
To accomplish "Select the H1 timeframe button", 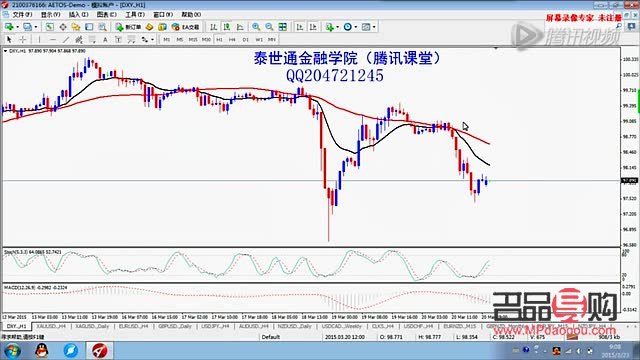I will (219, 40).
